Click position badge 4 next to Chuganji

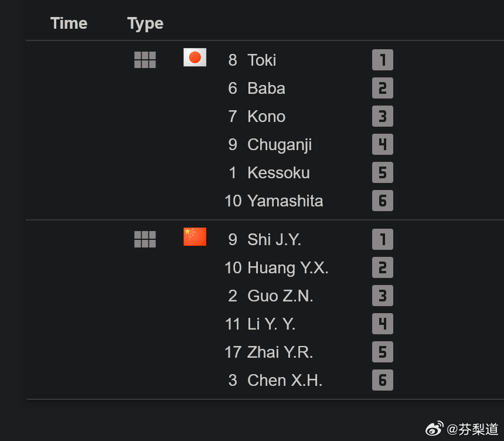point(383,144)
